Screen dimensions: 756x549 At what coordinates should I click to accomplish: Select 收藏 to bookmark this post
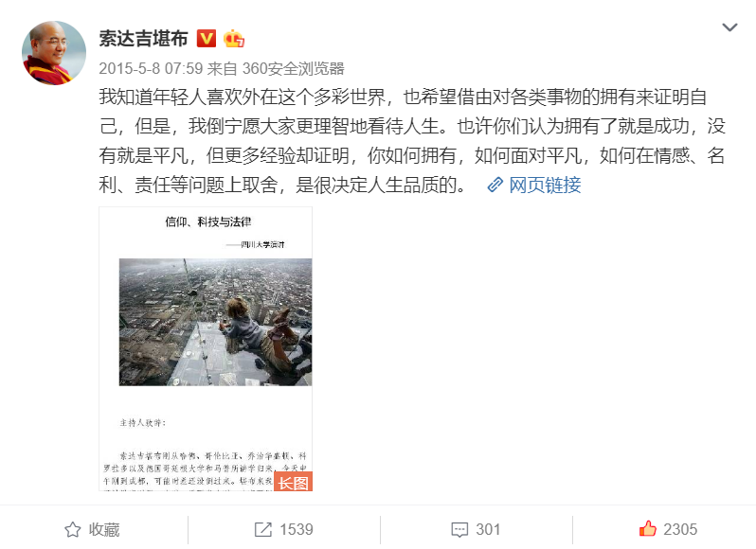pyautogui.click(x=104, y=530)
